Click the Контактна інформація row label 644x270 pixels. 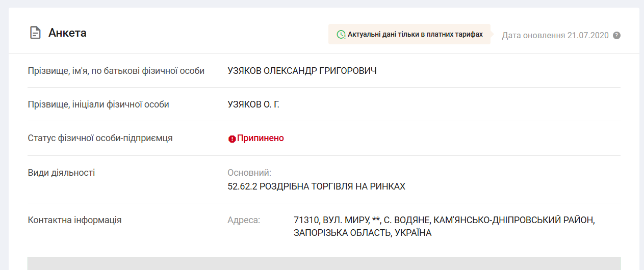click(74, 220)
